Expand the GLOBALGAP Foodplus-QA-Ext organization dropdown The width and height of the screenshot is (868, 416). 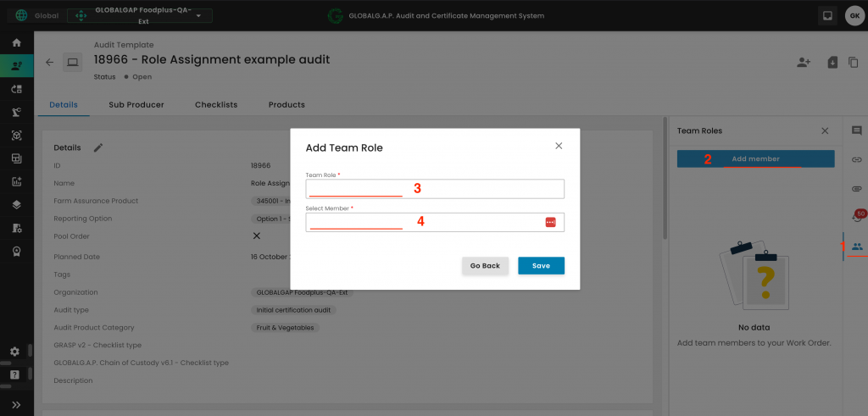(x=198, y=15)
